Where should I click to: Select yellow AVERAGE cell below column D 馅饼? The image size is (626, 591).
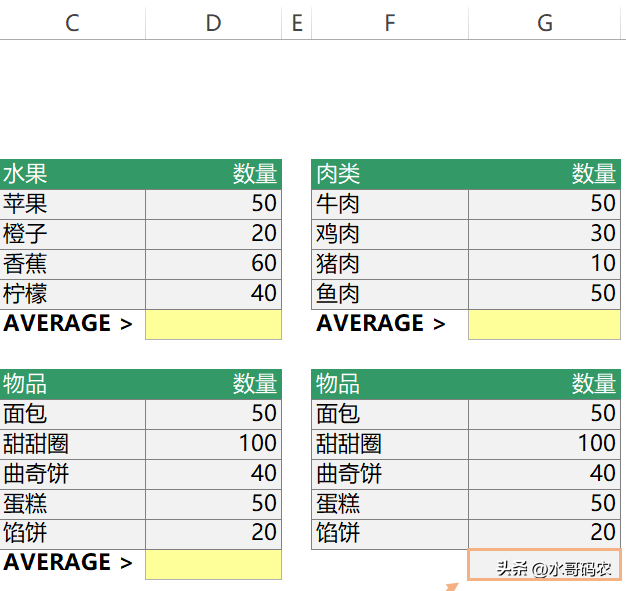click(213, 564)
